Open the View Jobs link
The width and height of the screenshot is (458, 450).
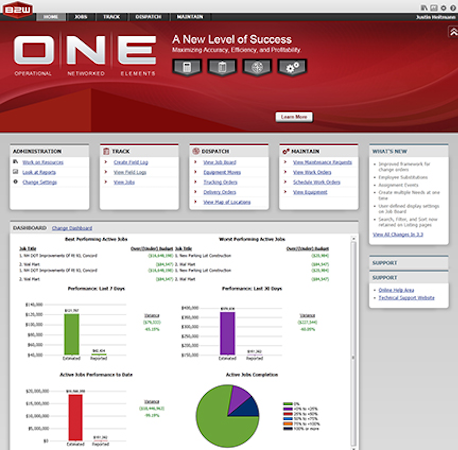point(124,182)
